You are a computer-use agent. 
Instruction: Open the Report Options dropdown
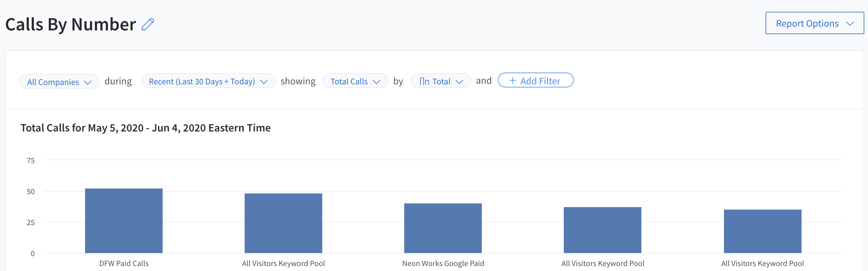pos(814,23)
